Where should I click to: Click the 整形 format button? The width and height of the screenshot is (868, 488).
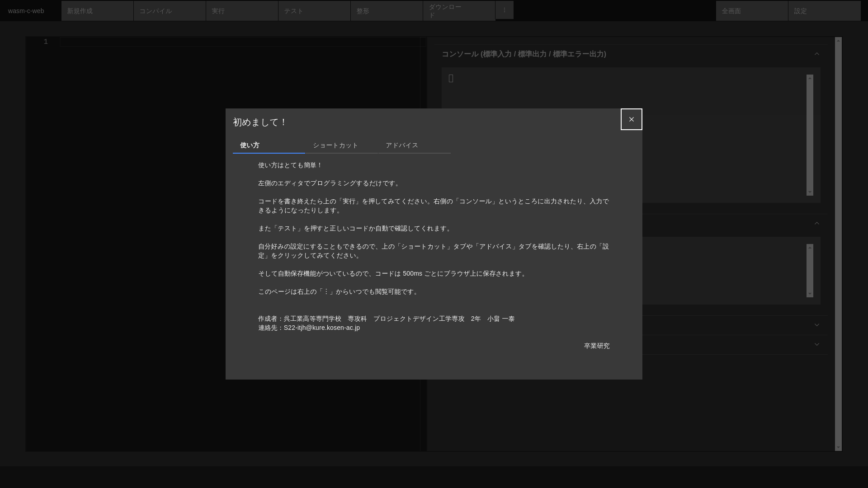coord(387,11)
